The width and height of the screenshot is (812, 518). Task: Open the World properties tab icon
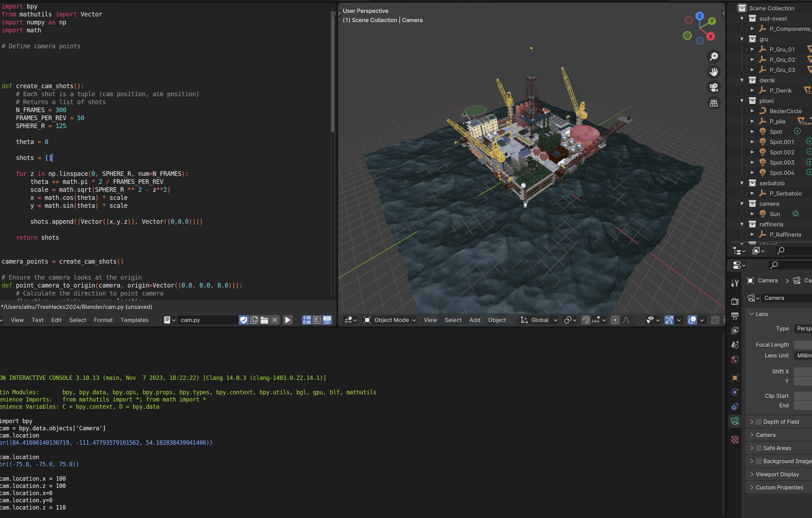(735, 359)
